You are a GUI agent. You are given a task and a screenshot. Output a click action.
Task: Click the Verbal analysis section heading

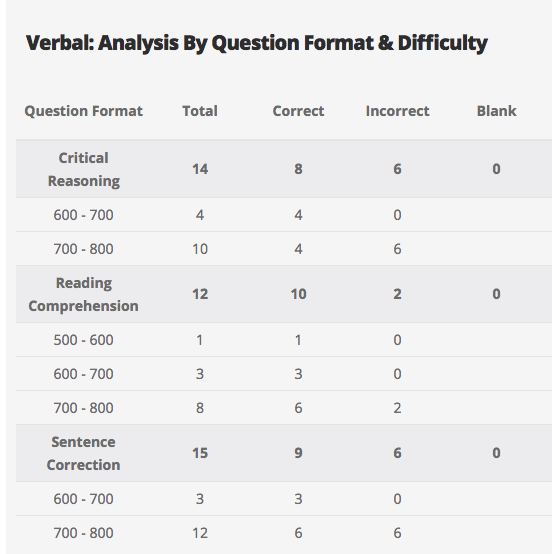257,43
